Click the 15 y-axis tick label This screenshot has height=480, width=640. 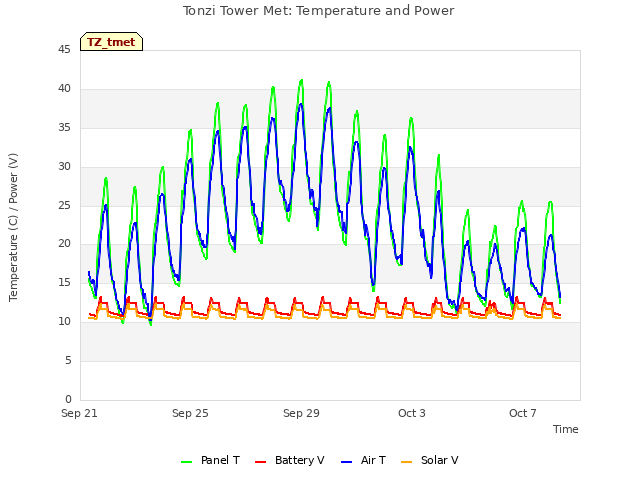tap(64, 282)
